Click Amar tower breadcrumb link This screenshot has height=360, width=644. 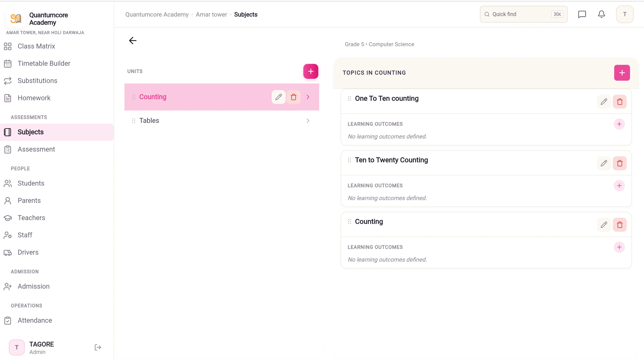click(212, 14)
